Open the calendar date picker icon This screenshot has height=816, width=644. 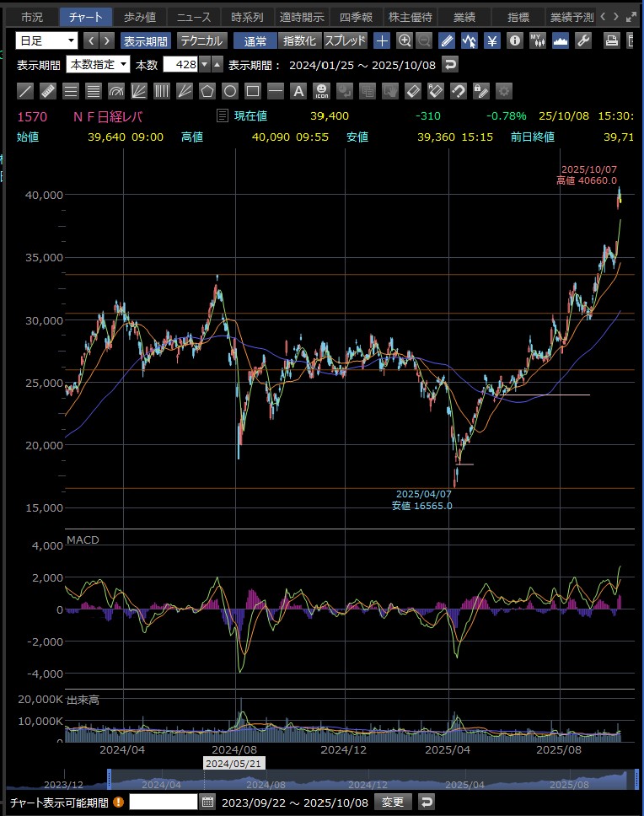pos(208,802)
